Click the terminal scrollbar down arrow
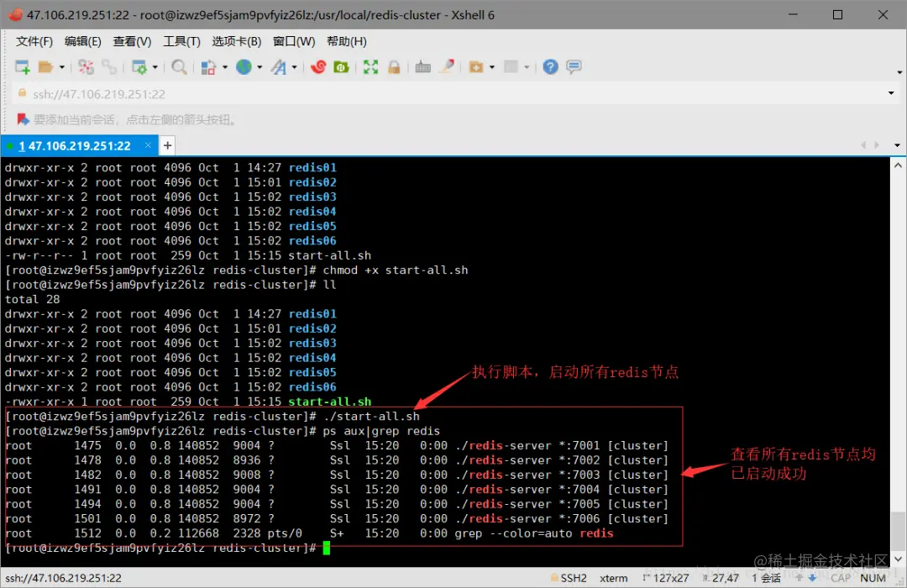The width and height of the screenshot is (907, 588). pyautogui.click(x=898, y=559)
